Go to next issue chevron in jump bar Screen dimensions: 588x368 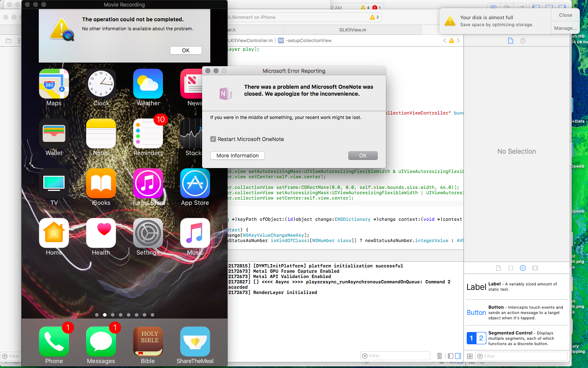pyautogui.click(x=458, y=40)
